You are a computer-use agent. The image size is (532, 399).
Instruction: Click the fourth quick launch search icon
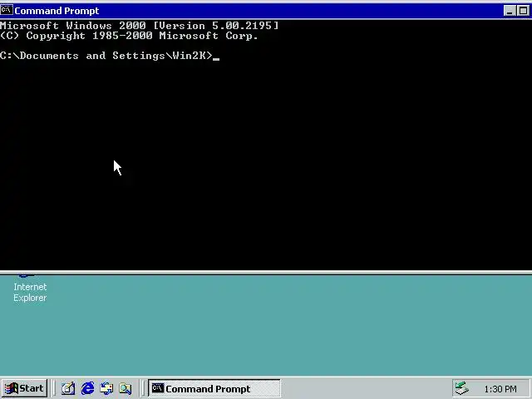126,388
